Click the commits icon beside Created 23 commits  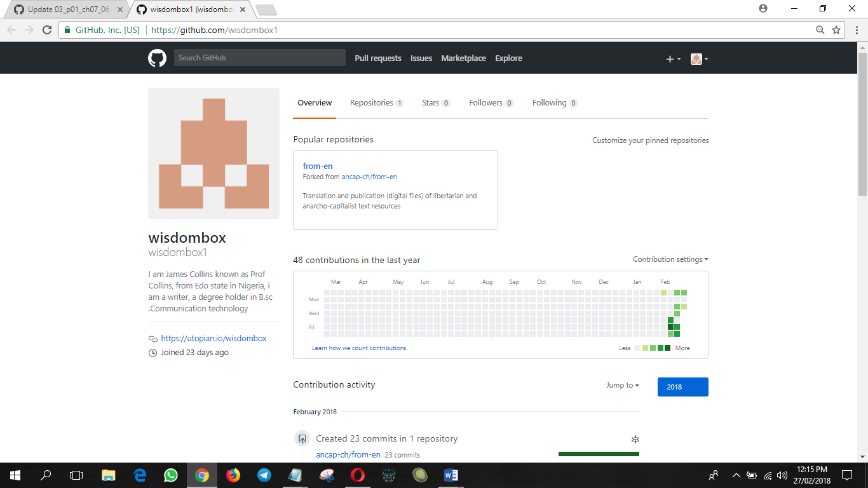[x=302, y=438]
